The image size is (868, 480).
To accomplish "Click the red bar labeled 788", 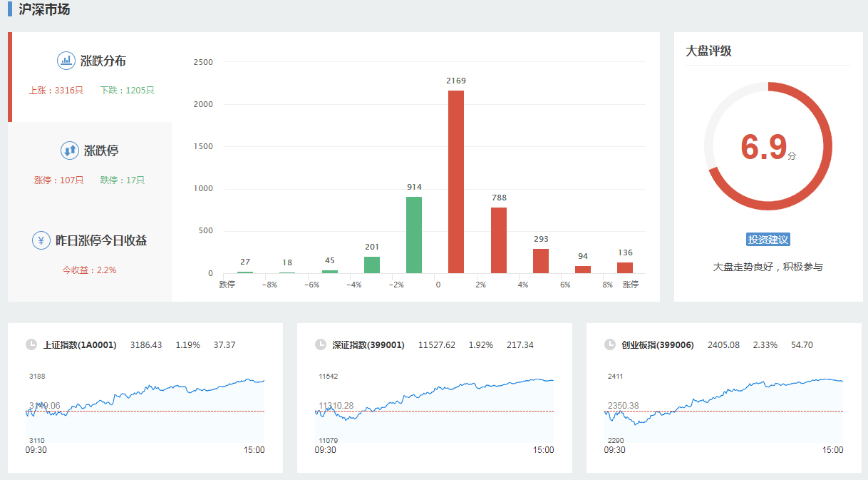I will (499, 240).
